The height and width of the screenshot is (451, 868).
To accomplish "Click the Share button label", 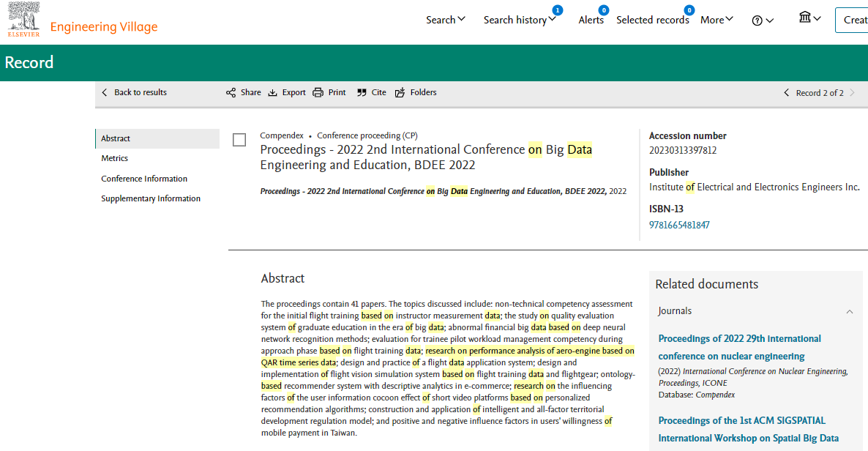I will (x=251, y=92).
